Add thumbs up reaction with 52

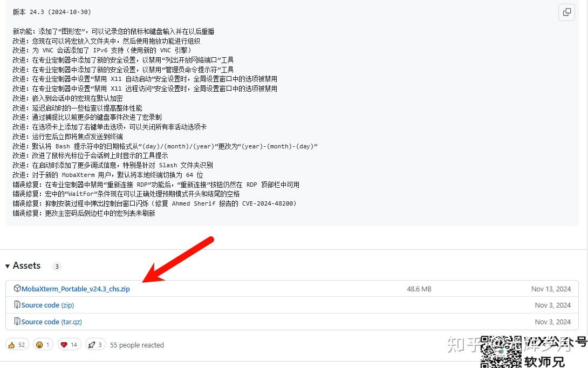click(17, 345)
